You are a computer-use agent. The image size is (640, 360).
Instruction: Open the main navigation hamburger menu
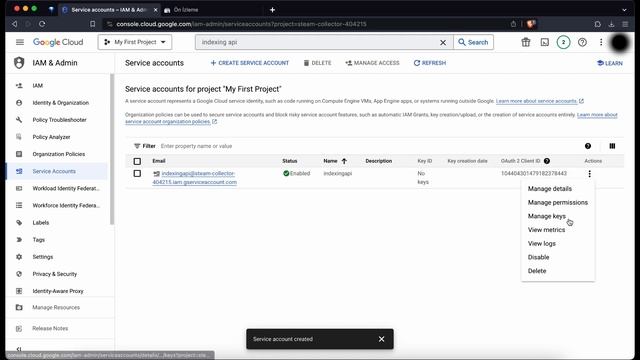[20, 42]
